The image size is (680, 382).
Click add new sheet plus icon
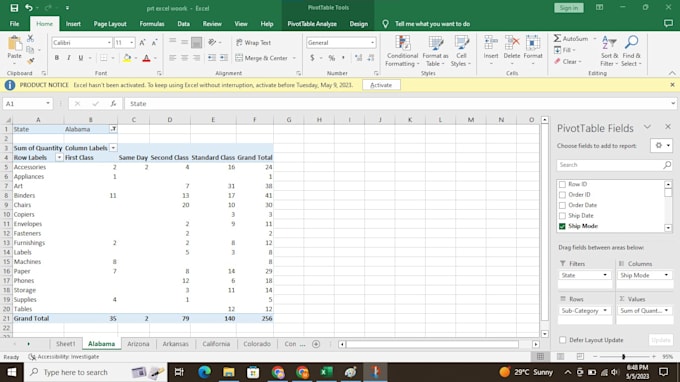pos(316,344)
